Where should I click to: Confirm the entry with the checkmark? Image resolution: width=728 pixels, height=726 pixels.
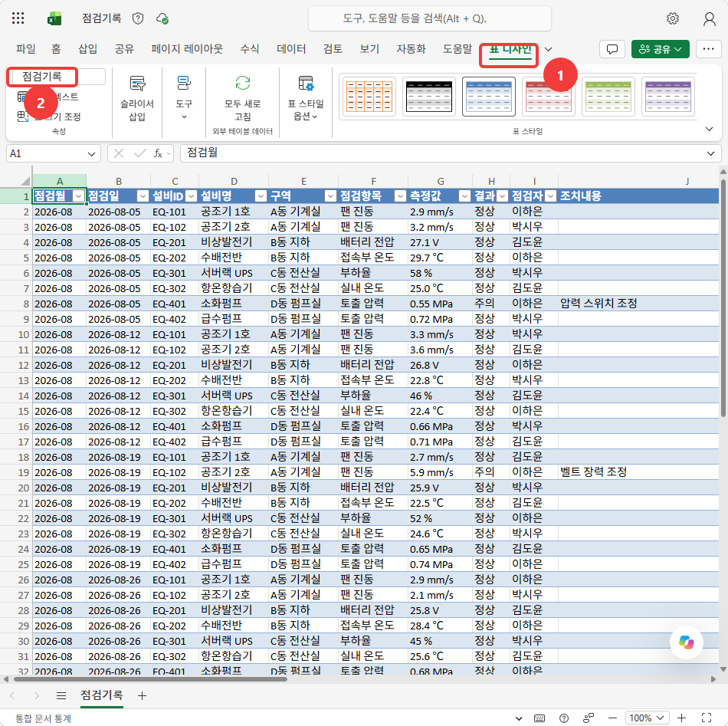pyautogui.click(x=139, y=154)
